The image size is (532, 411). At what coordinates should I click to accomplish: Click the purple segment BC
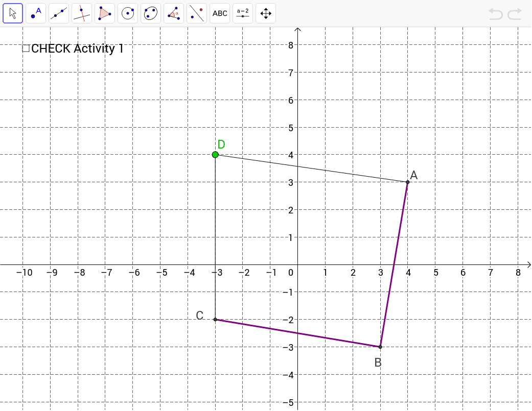[x=297, y=333]
